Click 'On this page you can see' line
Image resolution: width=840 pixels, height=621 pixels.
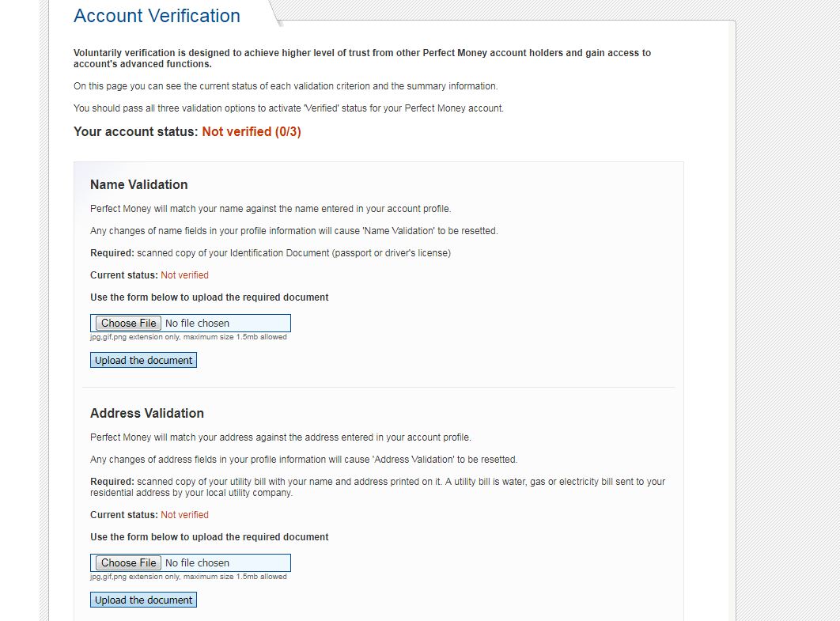[286, 86]
